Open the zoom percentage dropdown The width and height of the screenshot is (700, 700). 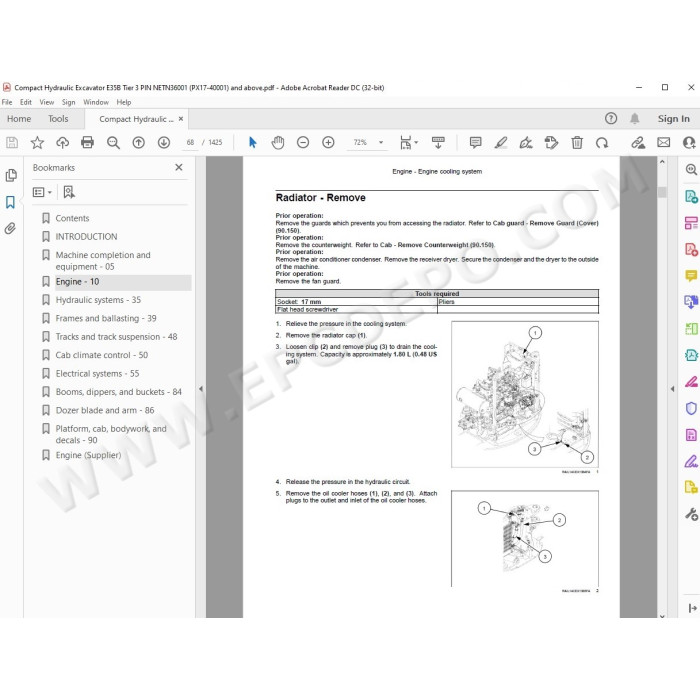381,142
